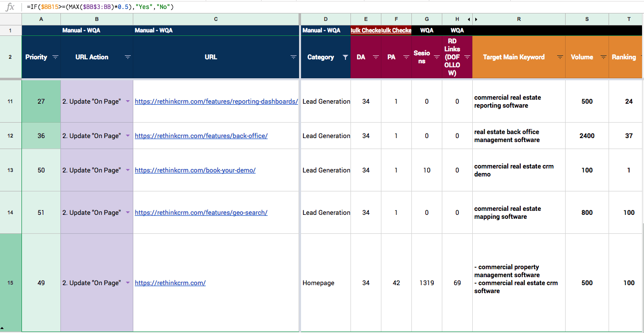The width and height of the screenshot is (644, 333).
Task: Select keyword 'commercial real estate crm demo'
Action: coord(519,170)
